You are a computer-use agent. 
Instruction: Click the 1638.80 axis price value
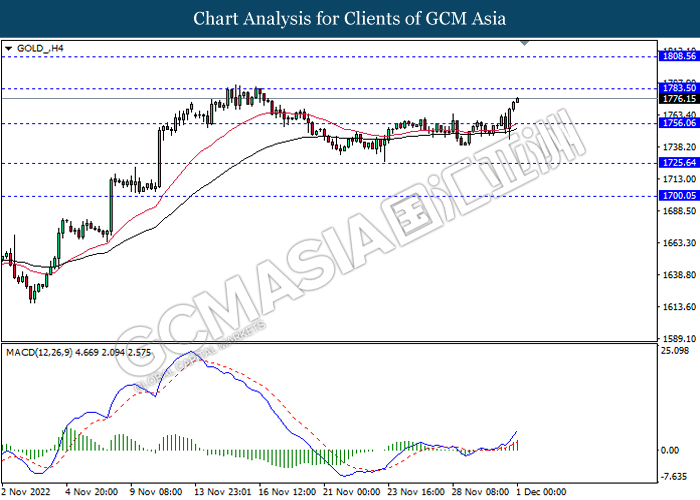coord(679,275)
